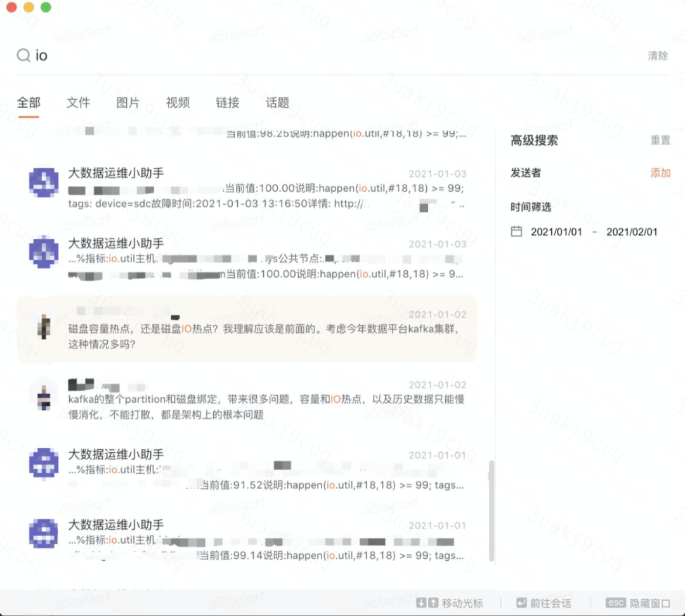Click the down arrow key hint icon

click(x=421, y=603)
